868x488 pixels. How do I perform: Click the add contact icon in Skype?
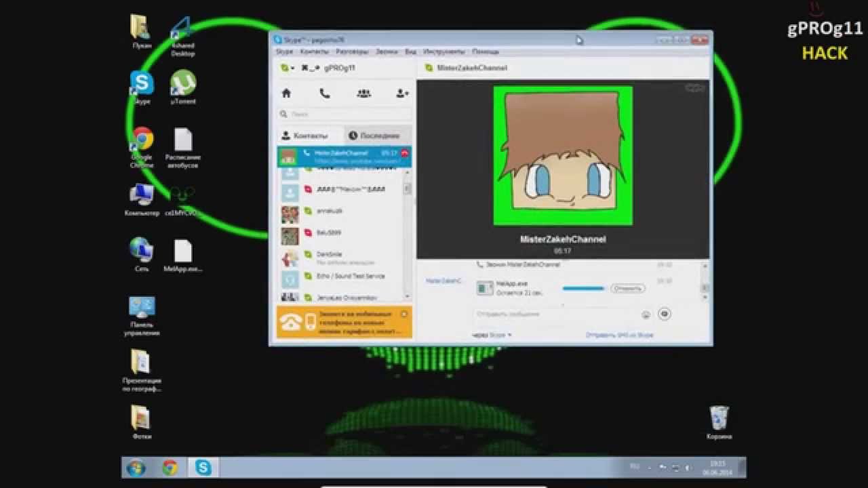[402, 94]
